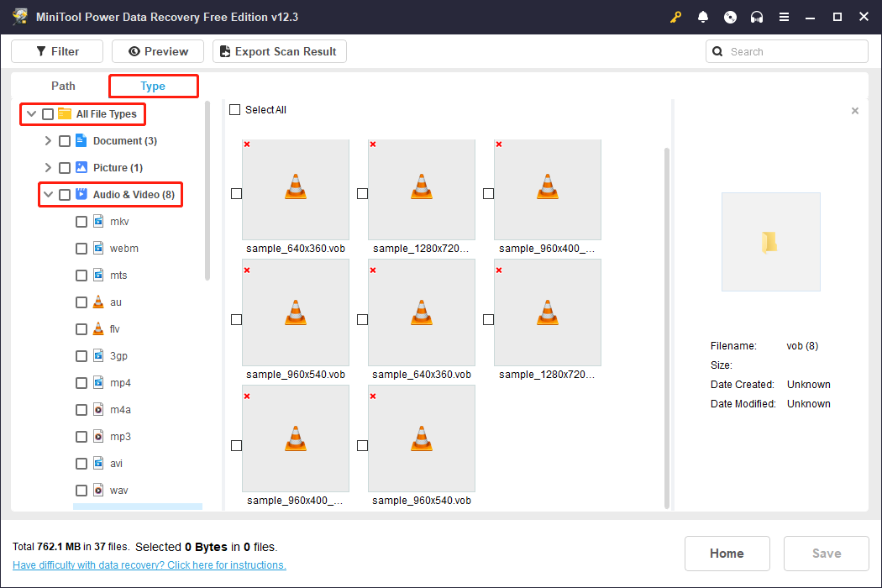882x588 pixels.
Task: Click the avi file type icon
Action: pyautogui.click(x=98, y=463)
